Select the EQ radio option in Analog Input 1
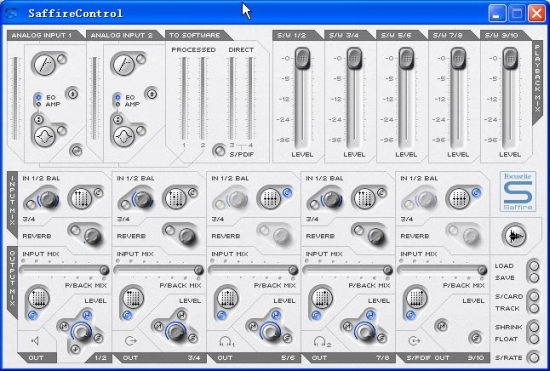Image resolution: width=550 pixels, height=371 pixels. pyautogui.click(x=39, y=97)
